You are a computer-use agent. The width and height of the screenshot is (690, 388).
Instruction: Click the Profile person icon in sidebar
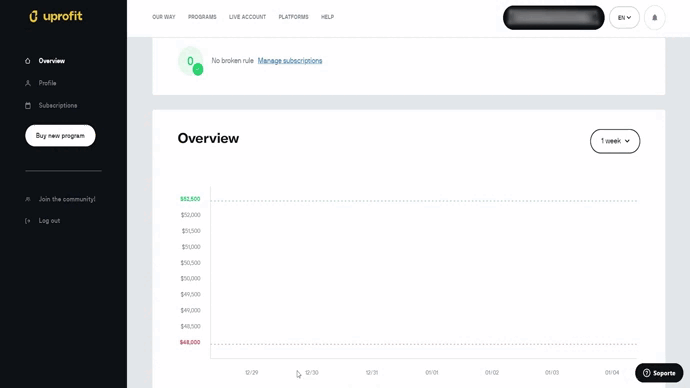coord(28,83)
